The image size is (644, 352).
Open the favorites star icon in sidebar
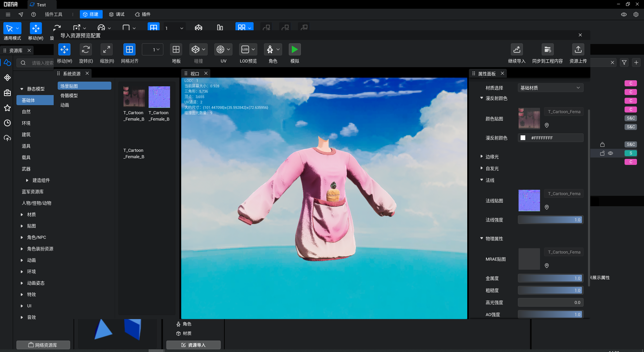tap(7, 108)
